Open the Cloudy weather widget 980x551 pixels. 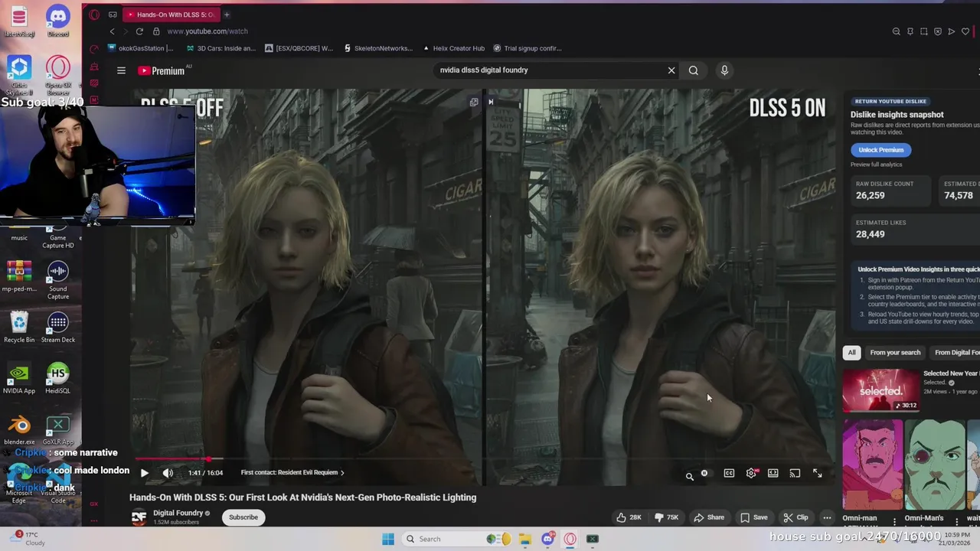(29, 539)
